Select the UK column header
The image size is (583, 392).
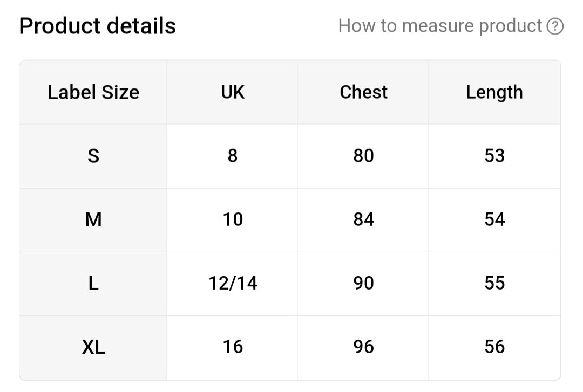(x=232, y=92)
